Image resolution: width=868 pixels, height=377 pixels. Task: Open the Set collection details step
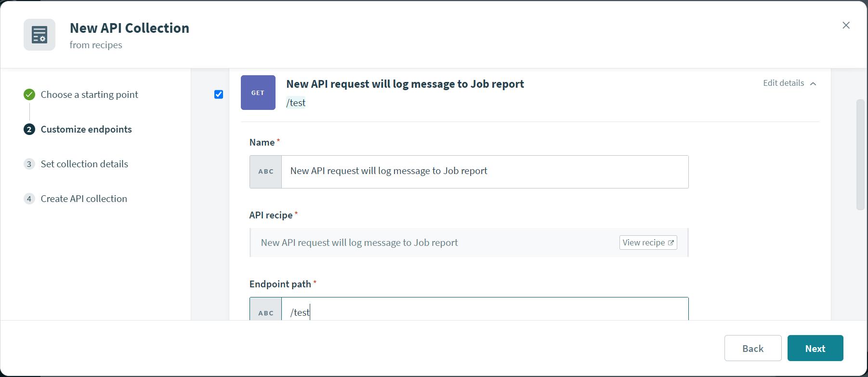[84, 164]
